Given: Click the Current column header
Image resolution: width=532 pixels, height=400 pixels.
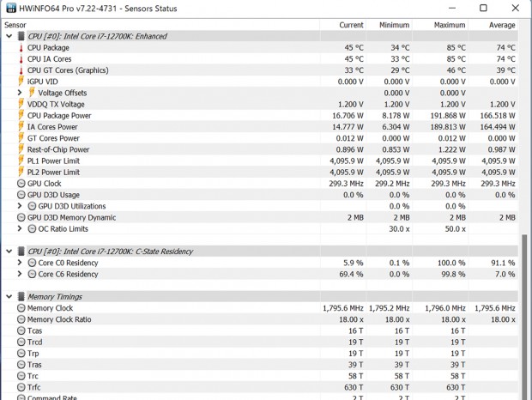Looking at the screenshot, I should (351, 26).
